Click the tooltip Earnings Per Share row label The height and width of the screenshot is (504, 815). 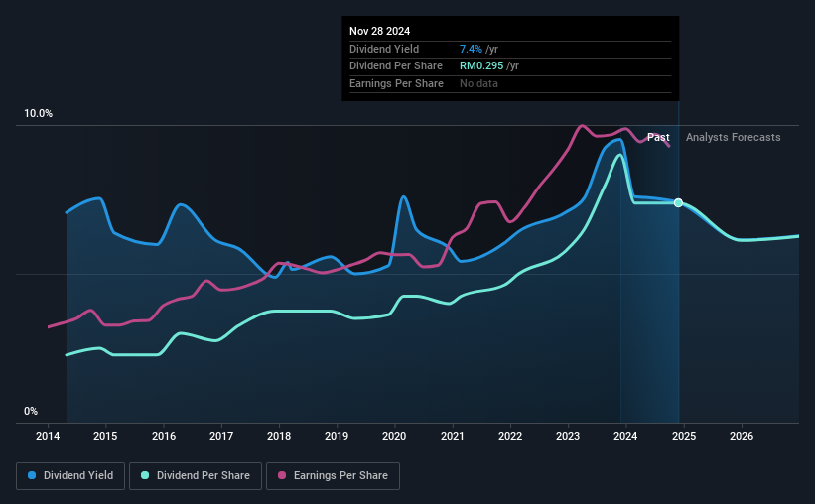click(x=396, y=83)
